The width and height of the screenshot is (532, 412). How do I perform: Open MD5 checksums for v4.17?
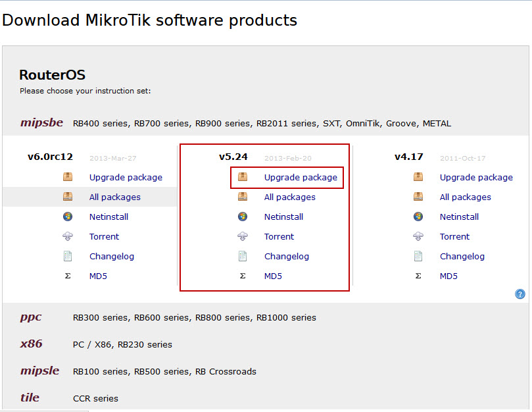pyautogui.click(x=448, y=276)
